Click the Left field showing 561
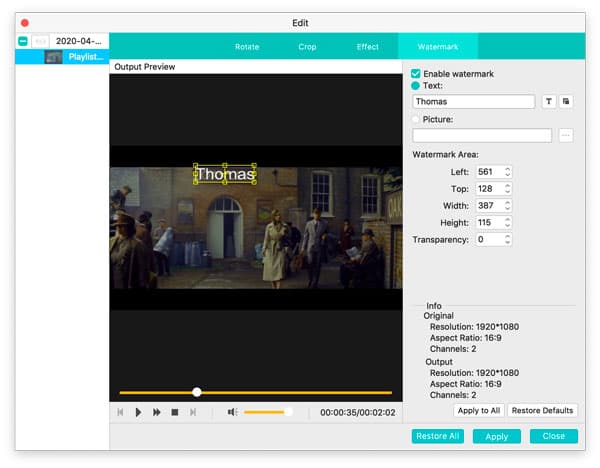600x468 pixels. coord(489,172)
